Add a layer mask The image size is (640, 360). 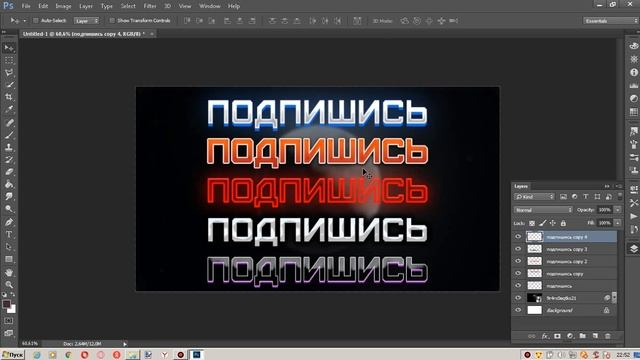(557, 336)
